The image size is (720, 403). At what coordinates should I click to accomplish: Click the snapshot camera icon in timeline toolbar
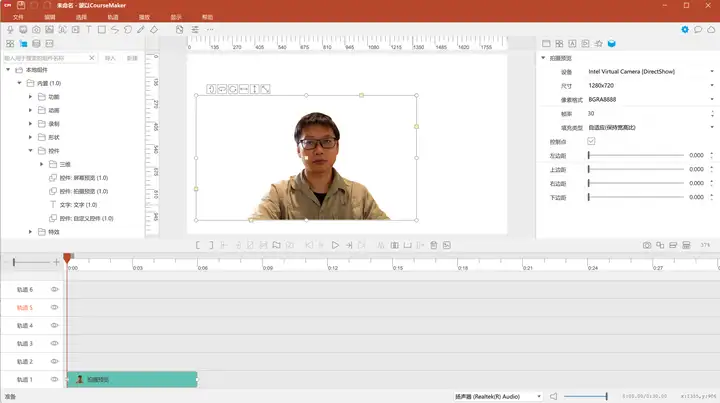click(647, 245)
